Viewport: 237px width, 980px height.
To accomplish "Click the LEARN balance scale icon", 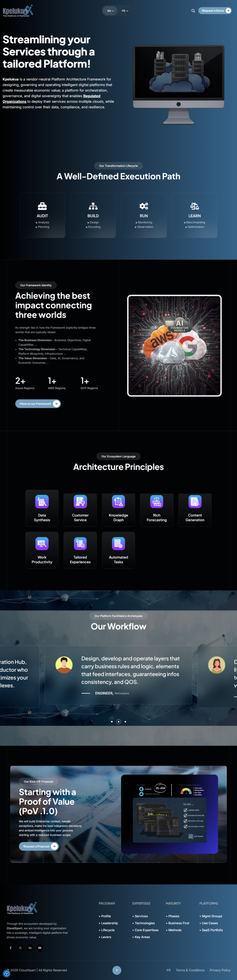I will [195, 206].
